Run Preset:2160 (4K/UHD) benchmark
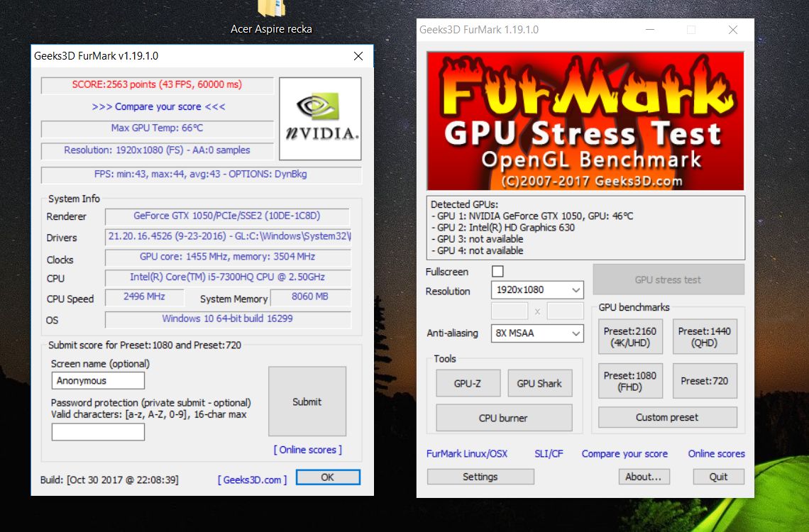 (630, 337)
